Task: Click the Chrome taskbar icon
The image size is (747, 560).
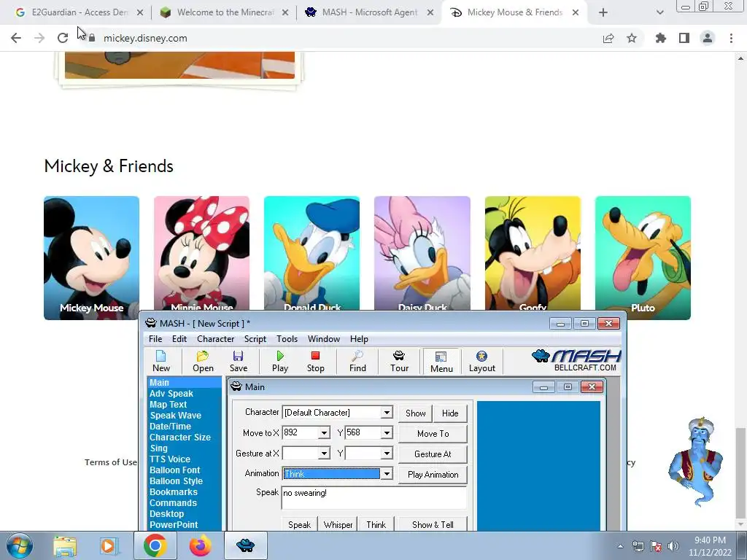Action: [x=155, y=545]
